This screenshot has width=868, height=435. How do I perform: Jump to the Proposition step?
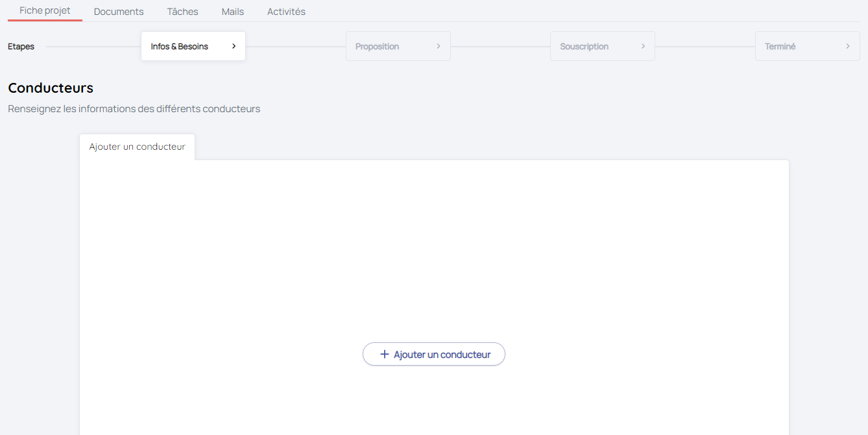click(377, 47)
